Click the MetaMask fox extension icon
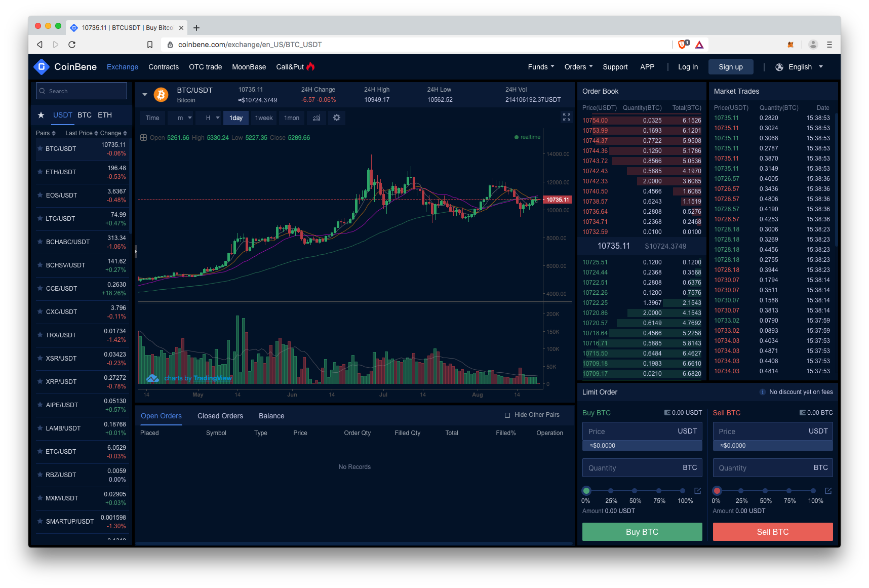The height and width of the screenshot is (588, 869). tap(791, 45)
